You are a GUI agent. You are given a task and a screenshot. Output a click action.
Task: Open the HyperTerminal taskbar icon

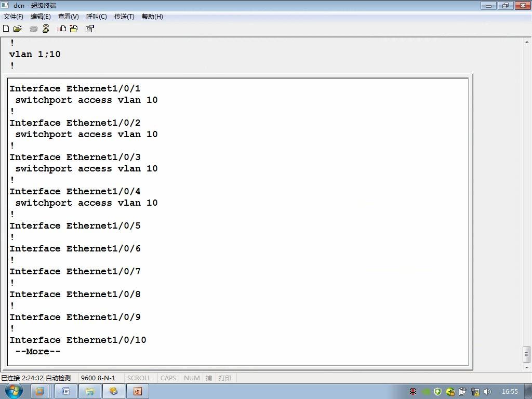pos(113,391)
